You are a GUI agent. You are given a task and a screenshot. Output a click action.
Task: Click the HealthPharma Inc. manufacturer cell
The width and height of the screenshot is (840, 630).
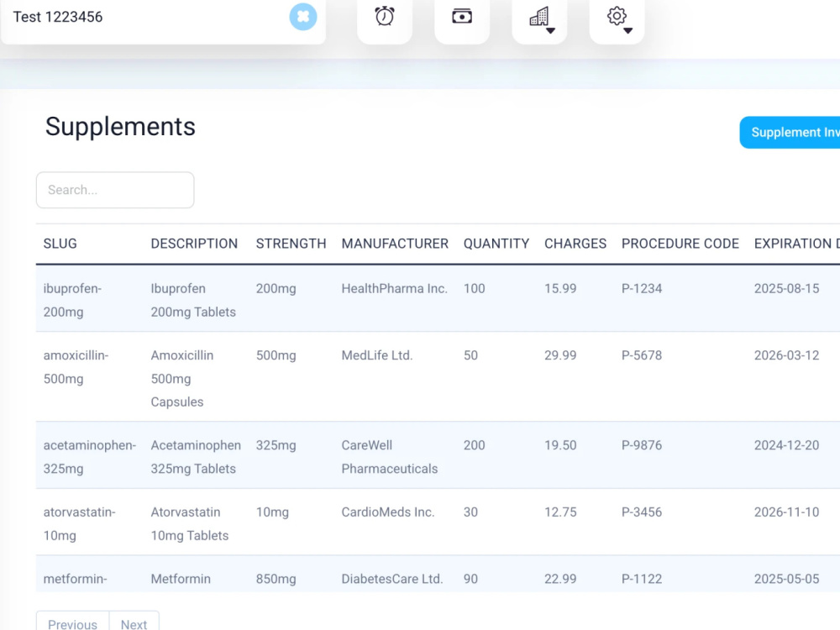coord(394,289)
